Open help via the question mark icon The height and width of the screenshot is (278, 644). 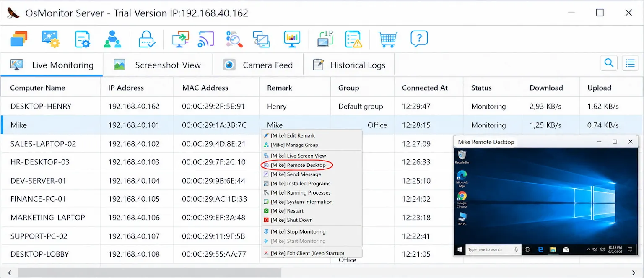419,39
